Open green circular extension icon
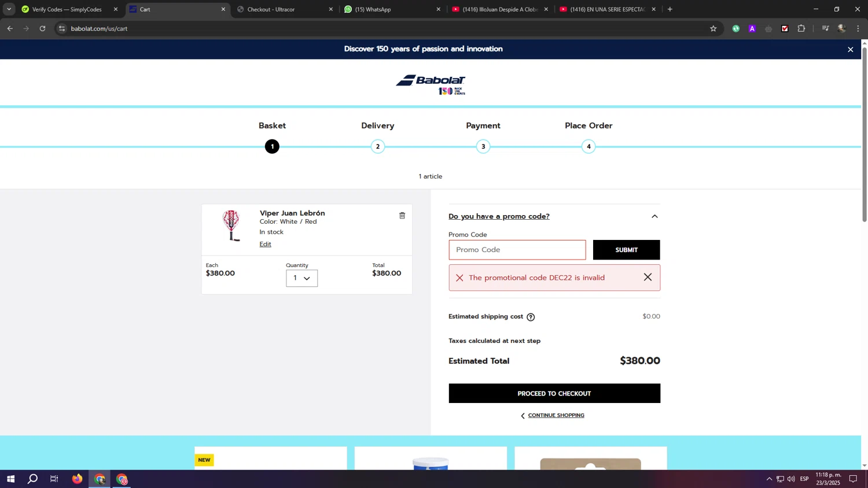Viewport: 868px width, 488px height. tap(736, 28)
